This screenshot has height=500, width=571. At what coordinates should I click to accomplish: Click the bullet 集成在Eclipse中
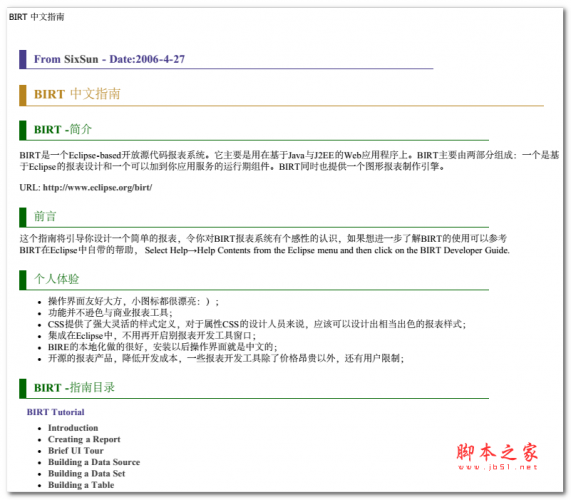pos(152,335)
